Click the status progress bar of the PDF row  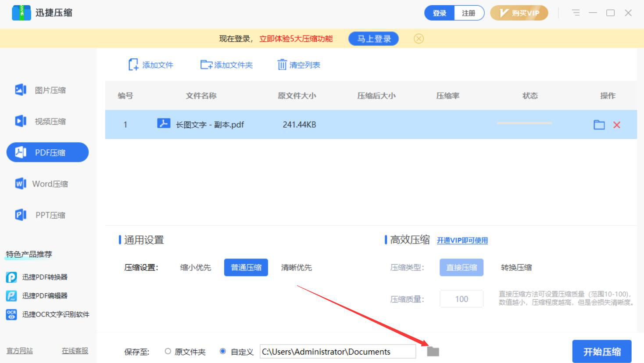pyautogui.click(x=524, y=123)
